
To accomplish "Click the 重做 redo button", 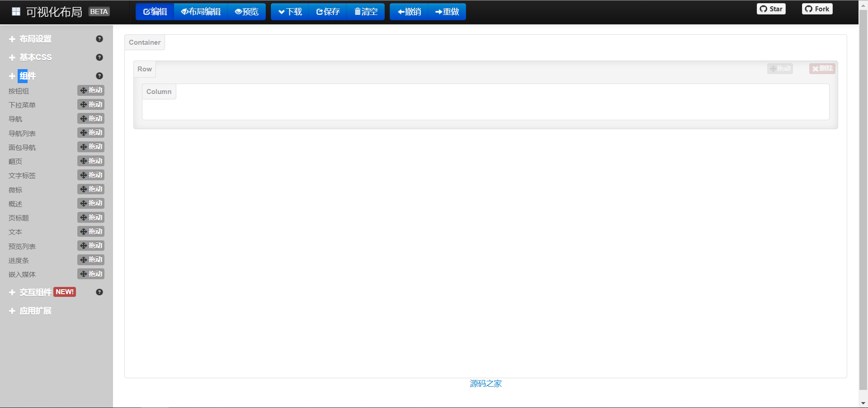I will (x=447, y=12).
